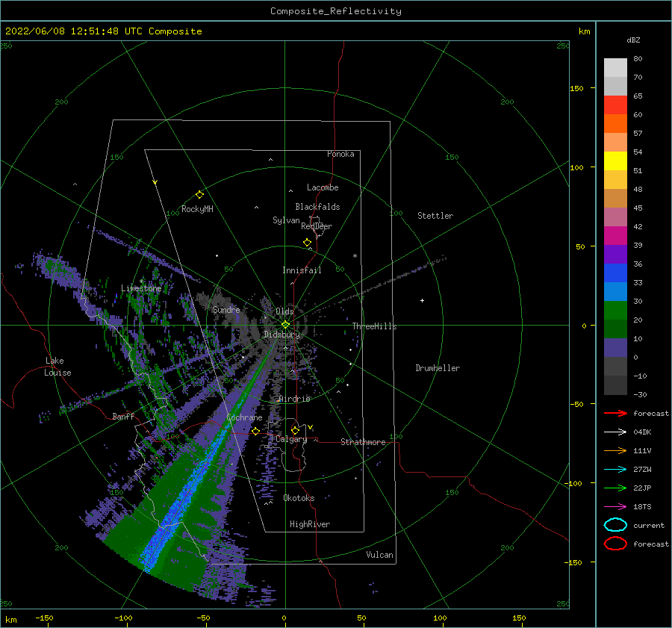Click the Composite_Reflectivity title
This screenshot has width=672, height=628.
coord(336,11)
